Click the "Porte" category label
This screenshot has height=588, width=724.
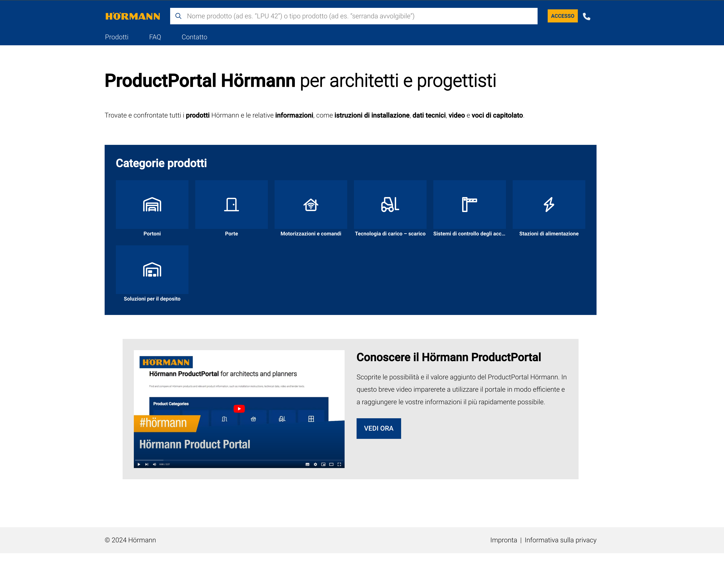coord(231,234)
